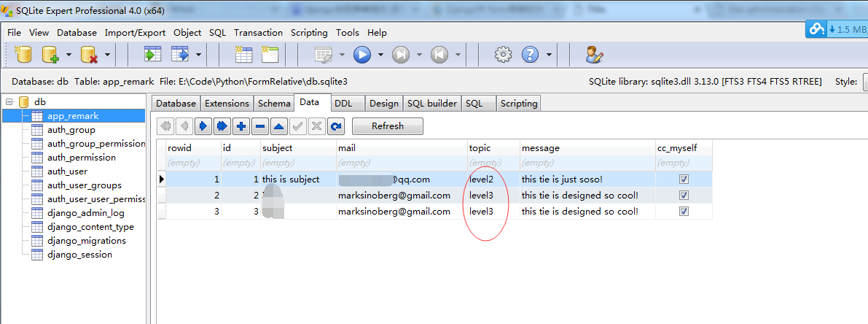This screenshot has width=868, height=324.
Task: Open dropdown arrow next to step-back icon
Action: 458,54
